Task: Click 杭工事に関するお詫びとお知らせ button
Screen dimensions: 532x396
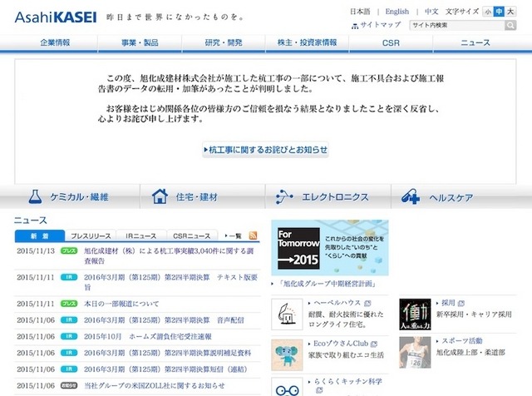Action: [265, 150]
